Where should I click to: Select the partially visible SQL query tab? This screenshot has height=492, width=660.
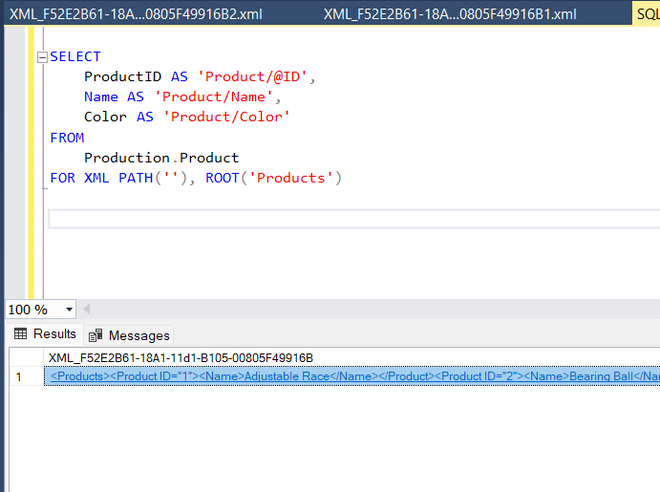click(647, 13)
